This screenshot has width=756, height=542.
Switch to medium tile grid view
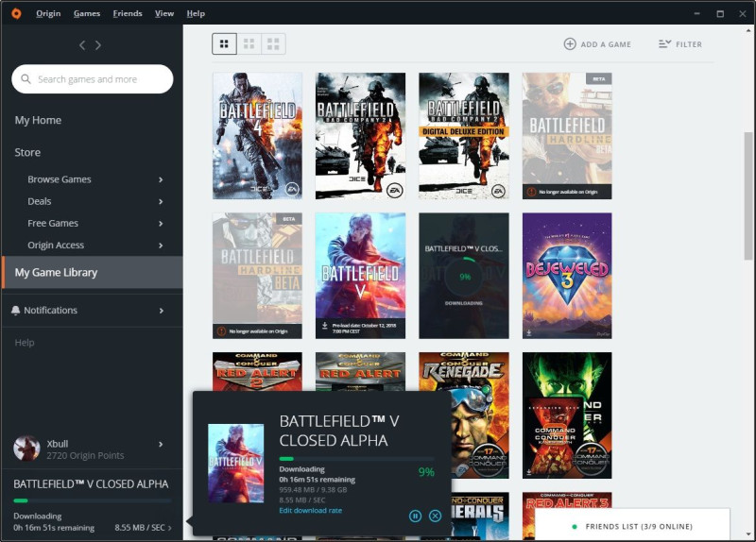pos(249,43)
